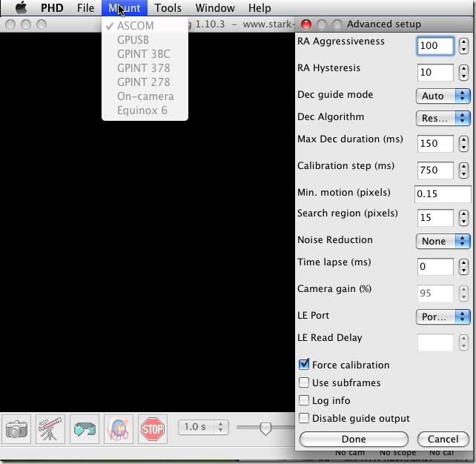The height and width of the screenshot is (464, 476).
Task: Open the Help menu
Action: 260,8
